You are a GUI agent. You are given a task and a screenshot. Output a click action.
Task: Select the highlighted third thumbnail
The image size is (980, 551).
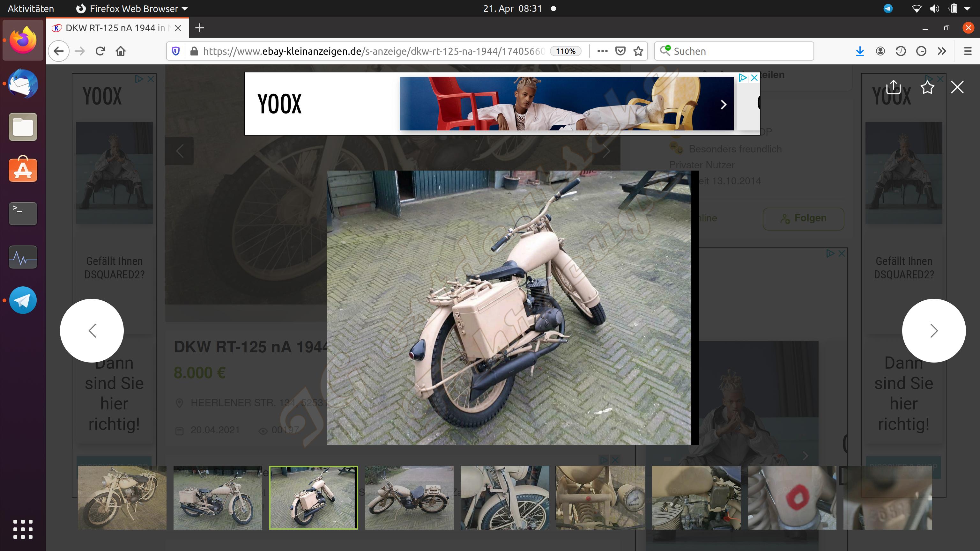[x=314, y=497]
